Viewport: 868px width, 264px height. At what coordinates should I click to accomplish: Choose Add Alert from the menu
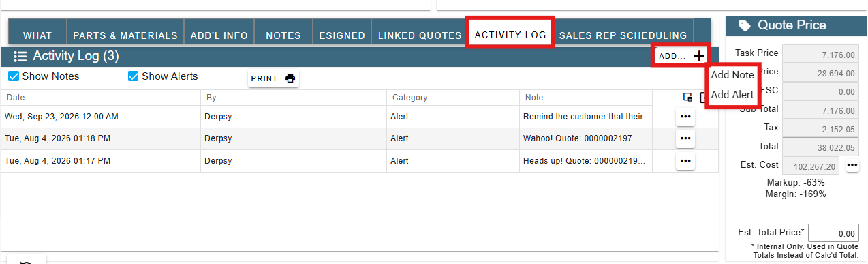732,95
